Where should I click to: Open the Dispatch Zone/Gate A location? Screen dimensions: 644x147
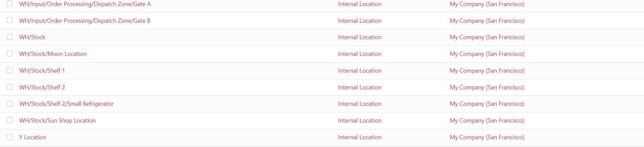click(85, 4)
